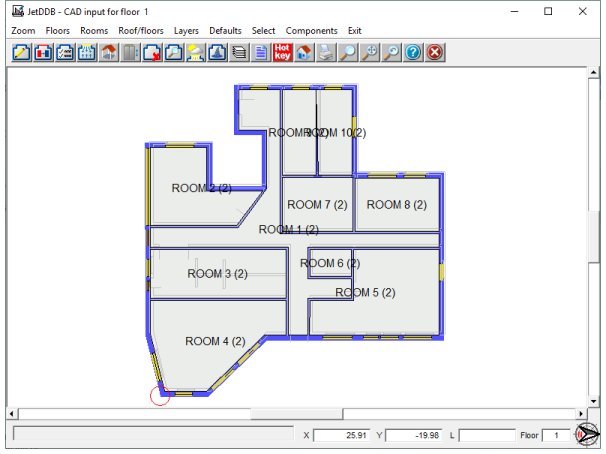Open the Floors menu

(58, 31)
